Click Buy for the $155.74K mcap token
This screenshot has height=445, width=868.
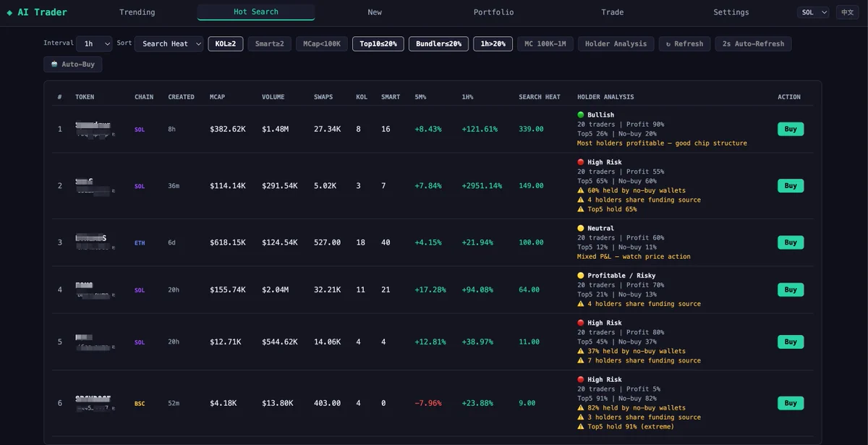[791, 289]
